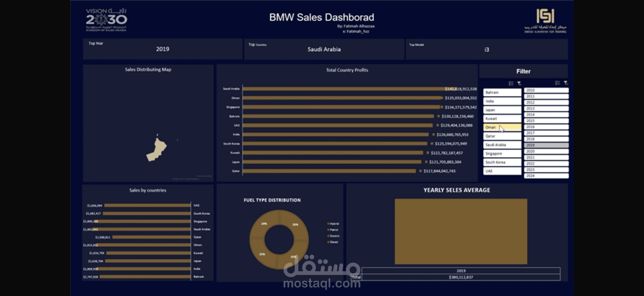Choose 2015 in year slicer
Screen dimensions: 644x296
click(x=546, y=121)
